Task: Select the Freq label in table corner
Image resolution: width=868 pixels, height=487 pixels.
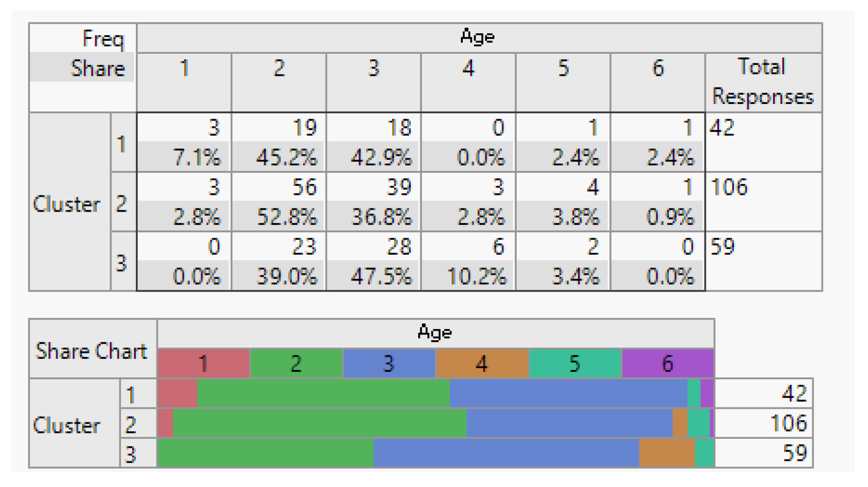Action: click(103, 38)
